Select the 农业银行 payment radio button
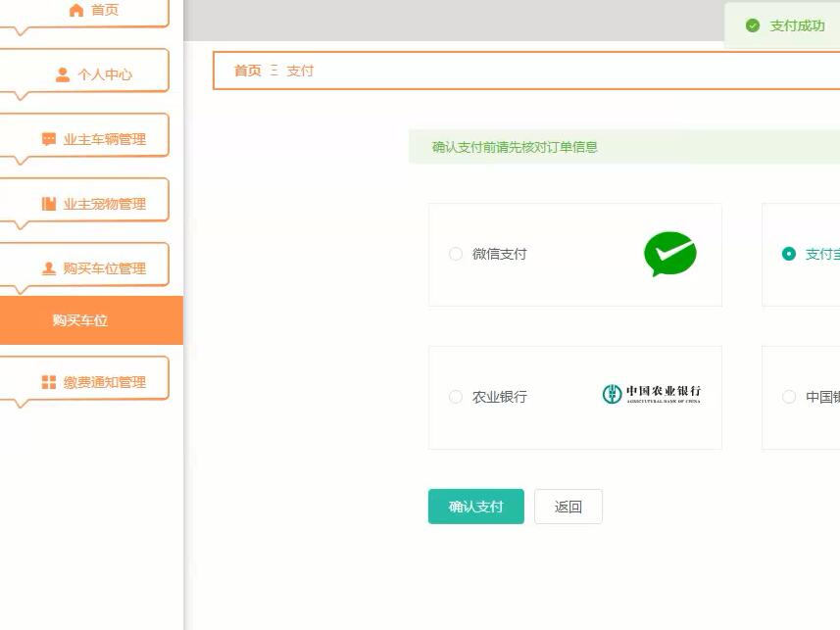The height and width of the screenshot is (630, 840). coord(456,397)
